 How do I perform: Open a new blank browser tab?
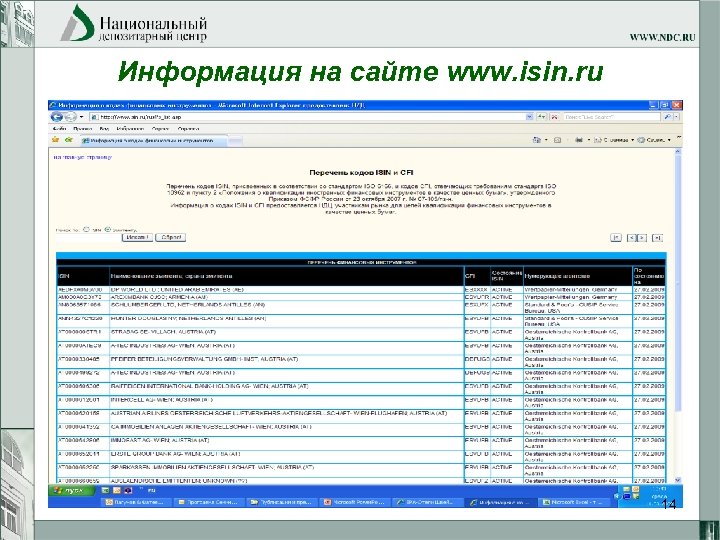tap(235, 141)
